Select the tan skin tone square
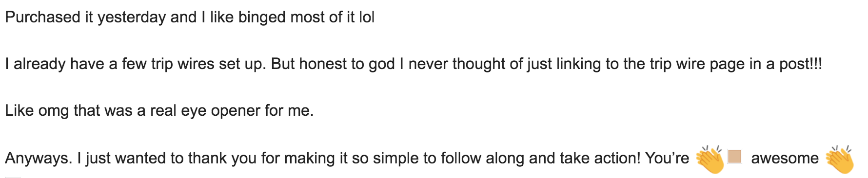This screenshot has height=178, width=868. tap(734, 157)
